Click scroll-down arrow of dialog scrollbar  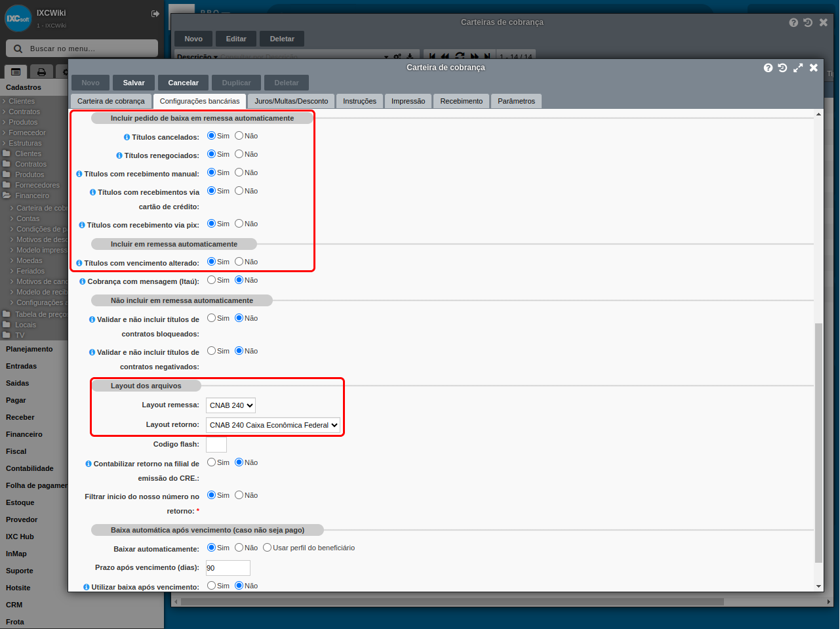click(x=818, y=586)
